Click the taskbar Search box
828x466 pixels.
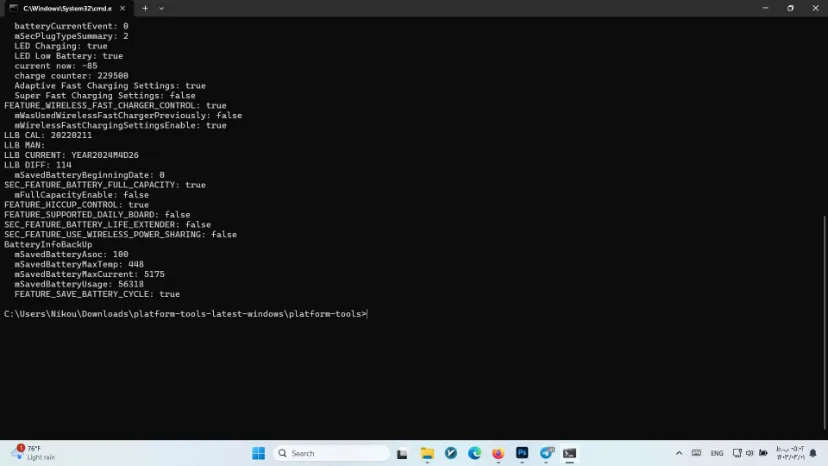click(318, 453)
